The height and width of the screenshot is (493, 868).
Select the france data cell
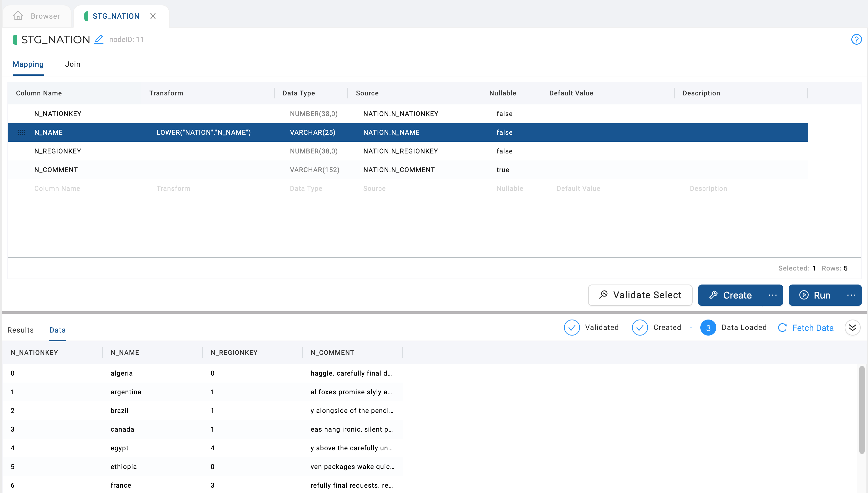click(x=121, y=485)
